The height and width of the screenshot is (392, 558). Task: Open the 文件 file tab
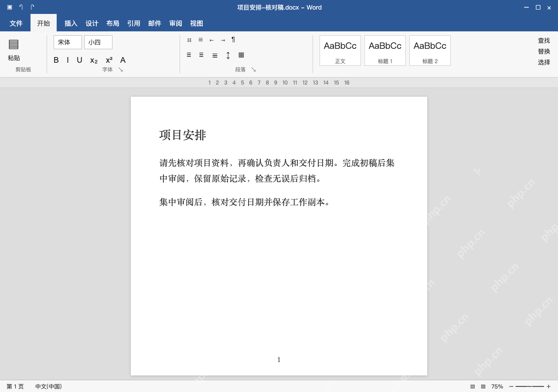[x=16, y=24]
